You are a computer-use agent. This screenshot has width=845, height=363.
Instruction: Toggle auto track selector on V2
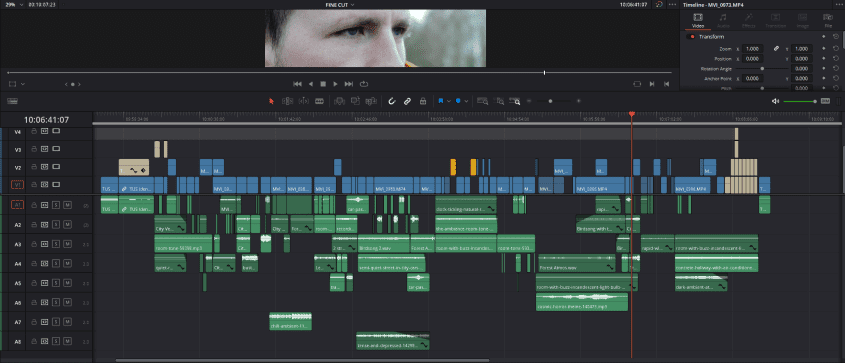pos(45,167)
